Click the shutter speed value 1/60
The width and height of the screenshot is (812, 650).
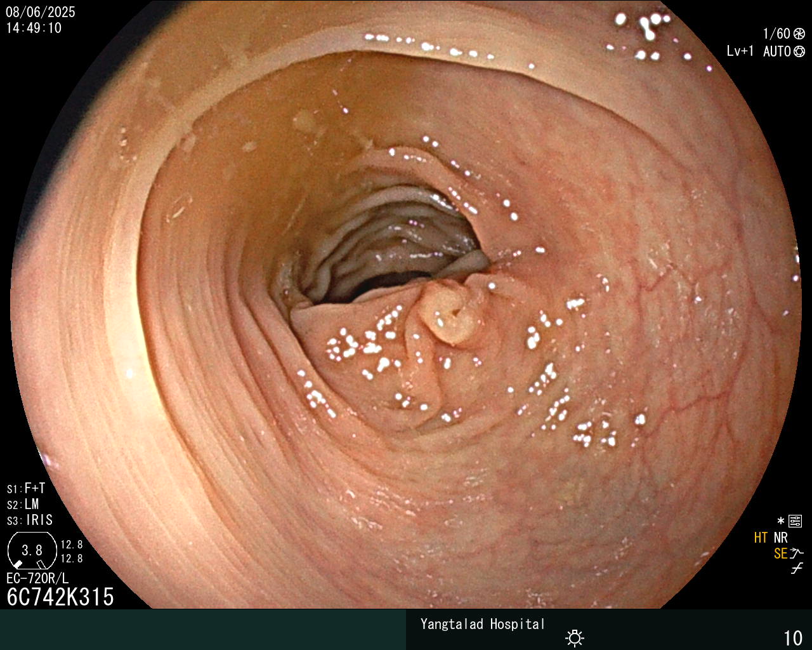click(776, 34)
